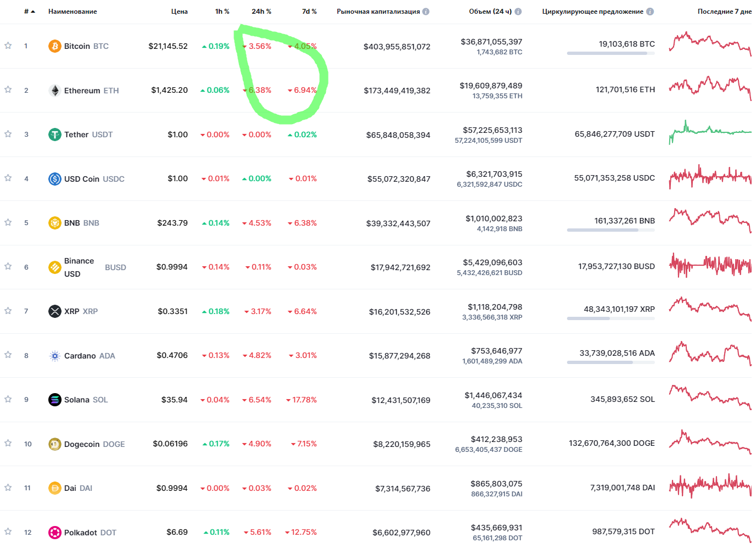Click the Dogecoin coin logo

pyautogui.click(x=55, y=444)
